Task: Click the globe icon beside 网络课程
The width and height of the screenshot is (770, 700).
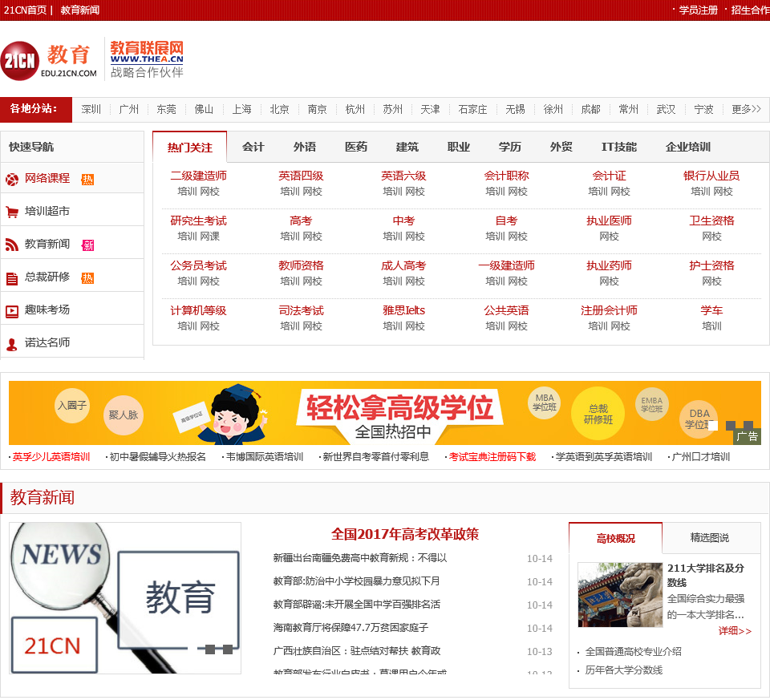Action: (x=12, y=180)
